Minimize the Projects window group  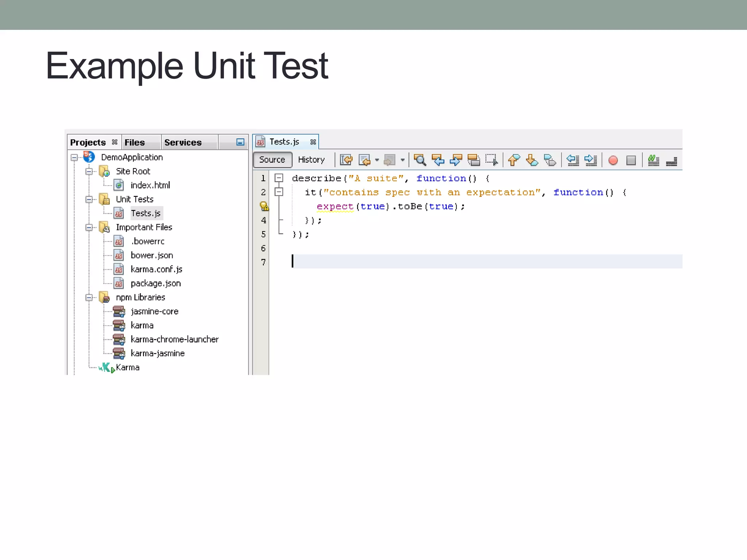[240, 142]
